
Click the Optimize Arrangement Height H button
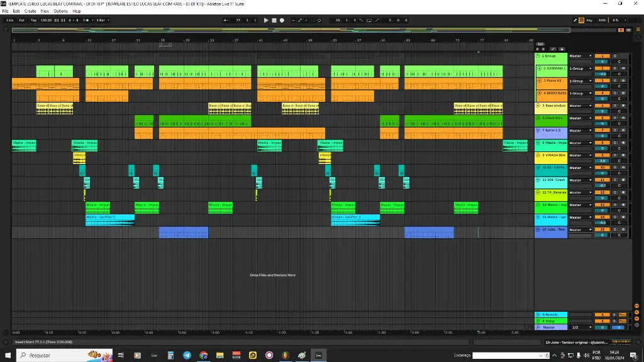pos(621,30)
